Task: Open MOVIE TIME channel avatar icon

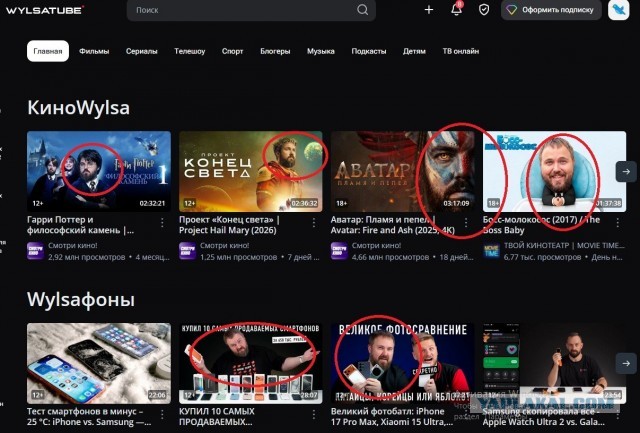Action: (491, 251)
